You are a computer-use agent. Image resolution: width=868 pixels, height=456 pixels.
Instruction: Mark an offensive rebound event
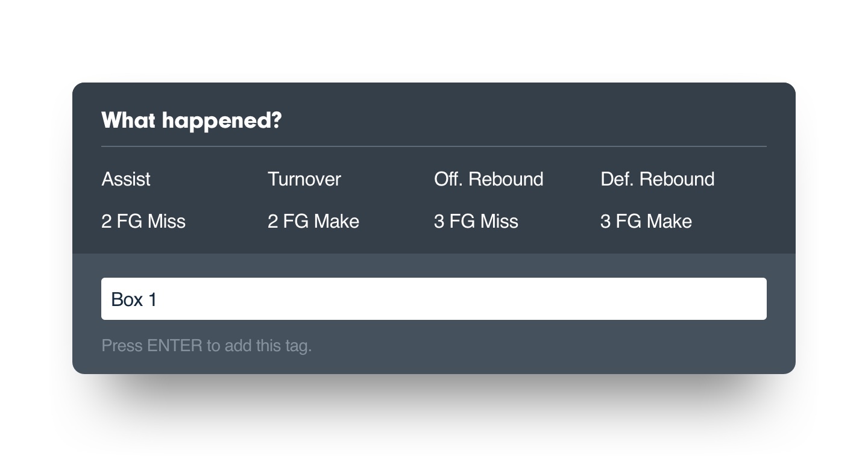coord(488,179)
